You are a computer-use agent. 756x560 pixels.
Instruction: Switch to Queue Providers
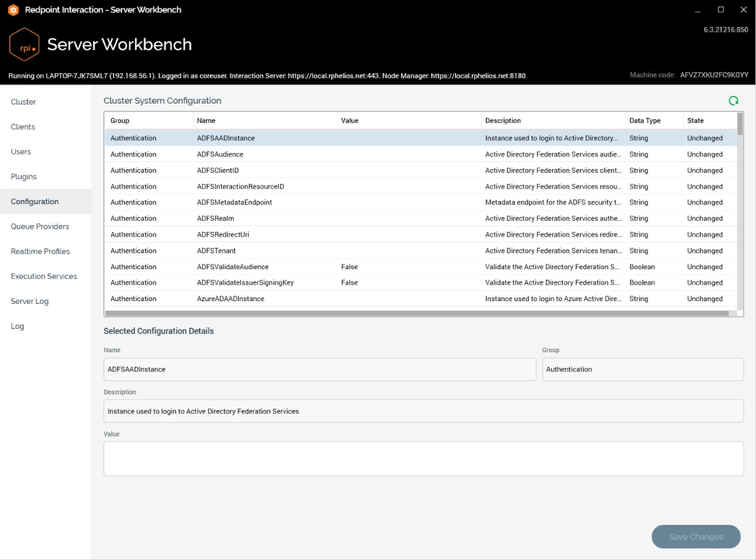40,226
